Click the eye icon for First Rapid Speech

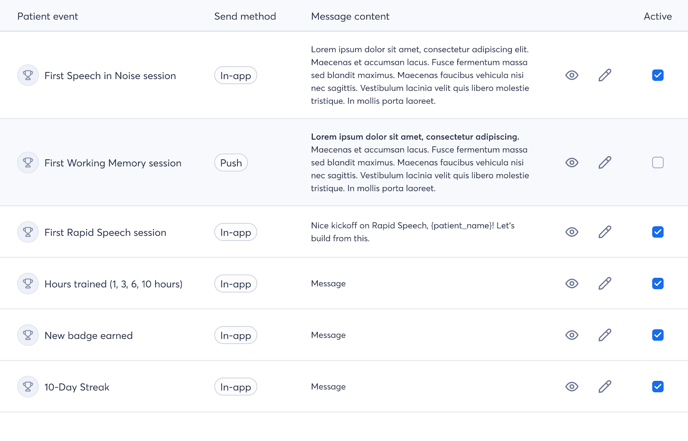click(572, 232)
